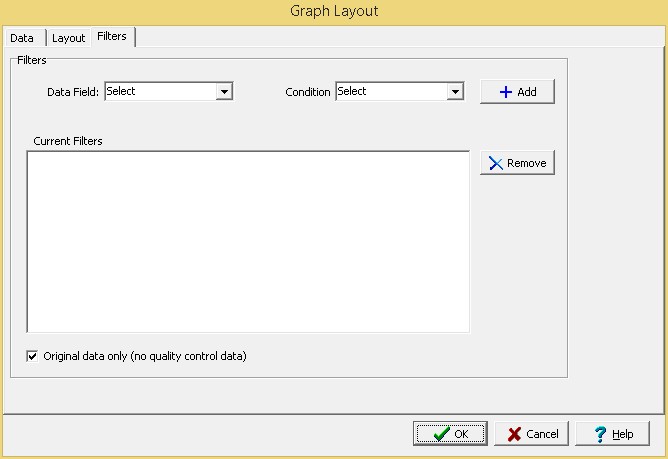Click the Condition 'Select' combo box text
The width and height of the screenshot is (668, 459).
click(390, 92)
